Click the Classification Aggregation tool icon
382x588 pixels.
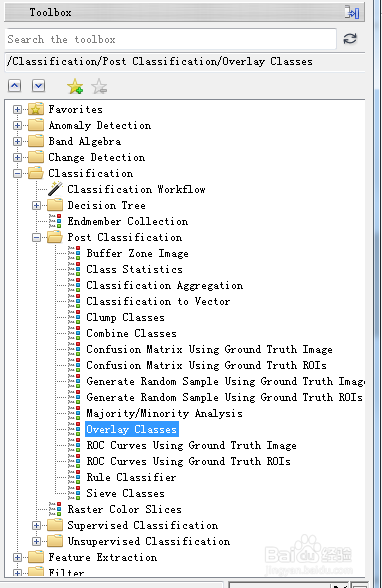(74, 285)
